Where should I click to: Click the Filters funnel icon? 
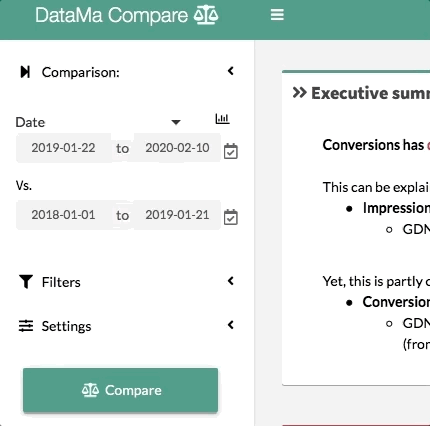pyautogui.click(x=26, y=282)
